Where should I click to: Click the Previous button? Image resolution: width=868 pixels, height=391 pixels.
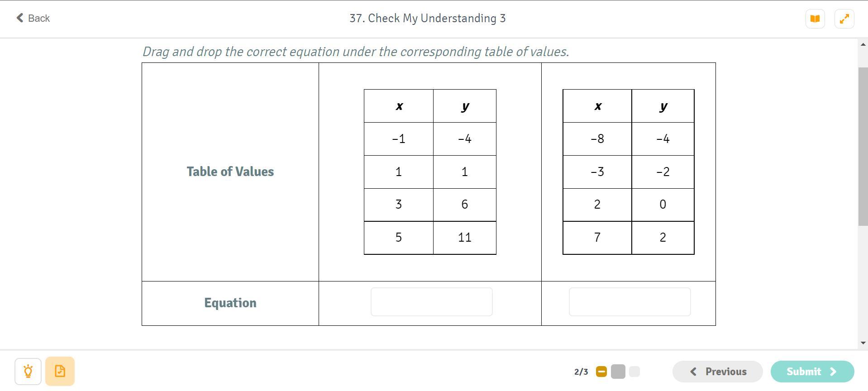[718, 372]
